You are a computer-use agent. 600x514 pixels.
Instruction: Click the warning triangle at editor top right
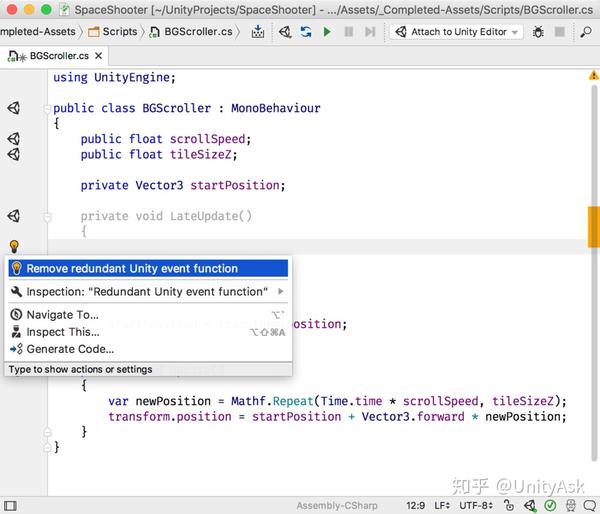coord(593,75)
